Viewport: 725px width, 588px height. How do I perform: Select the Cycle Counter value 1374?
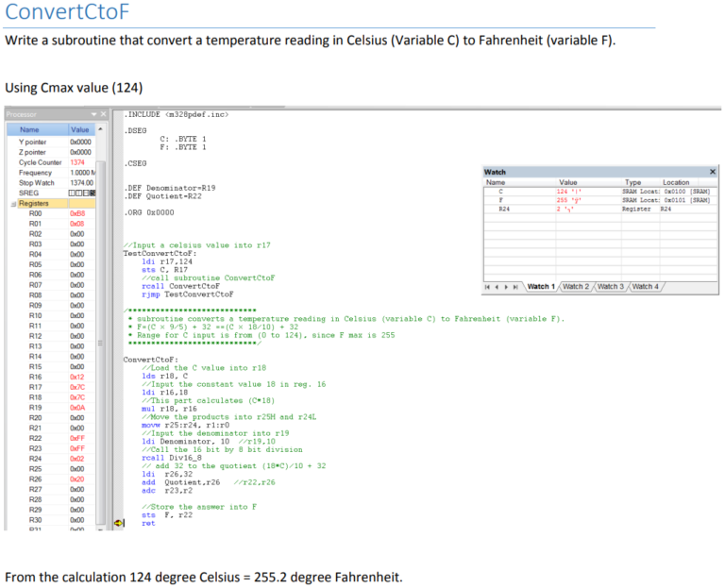(77, 162)
